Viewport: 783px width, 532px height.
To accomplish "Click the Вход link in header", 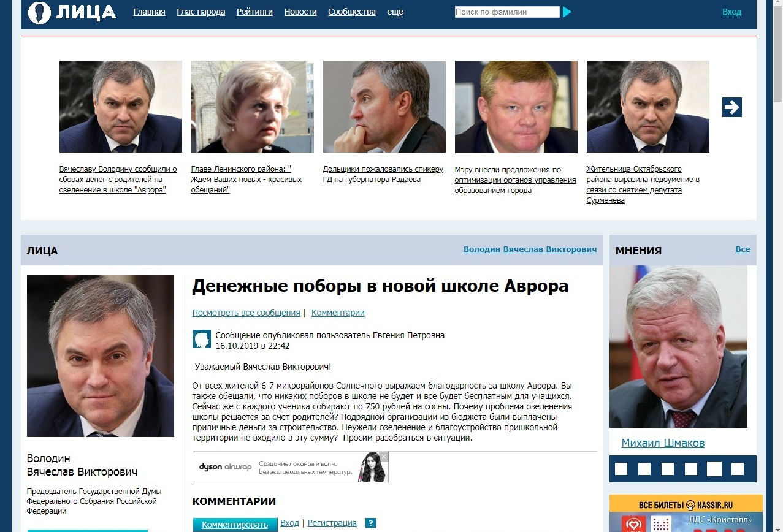I will (x=731, y=12).
